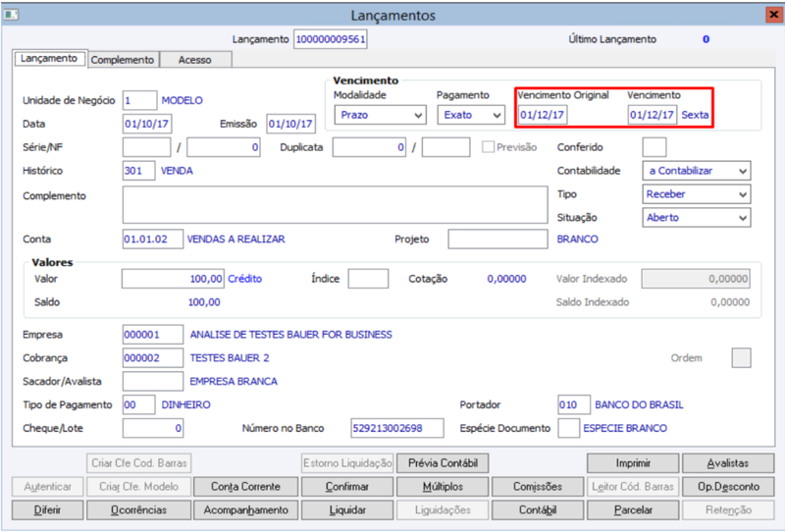The image size is (785, 532).
Task: Click the Sacador/Avalista field
Action: [x=153, y=381]
